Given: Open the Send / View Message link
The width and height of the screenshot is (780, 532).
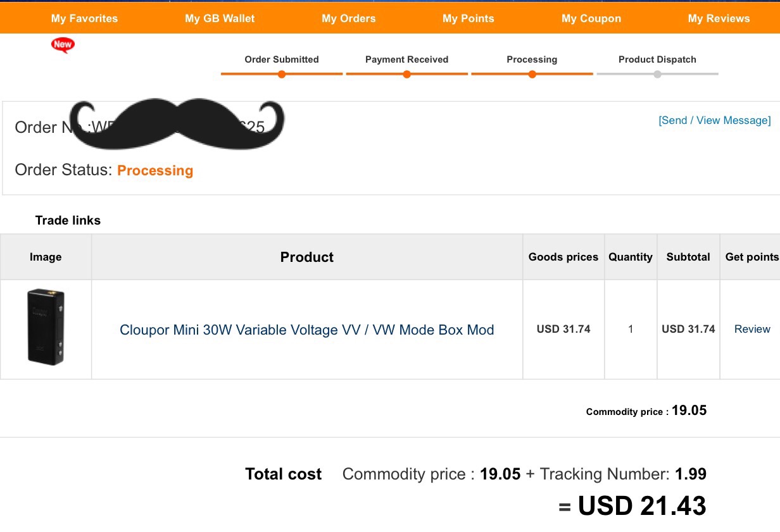Looking at the screenshot, I should coord(714,120).
